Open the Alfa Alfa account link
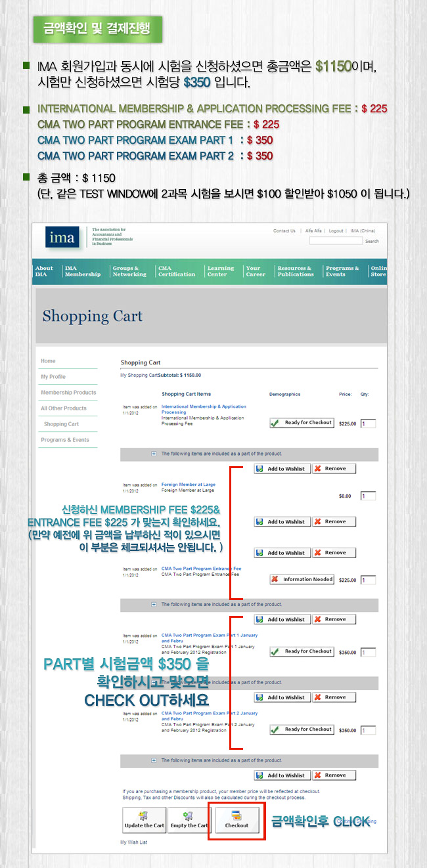Screen dimensions: 427x868 pyautogui.click(x=315, y=231)
